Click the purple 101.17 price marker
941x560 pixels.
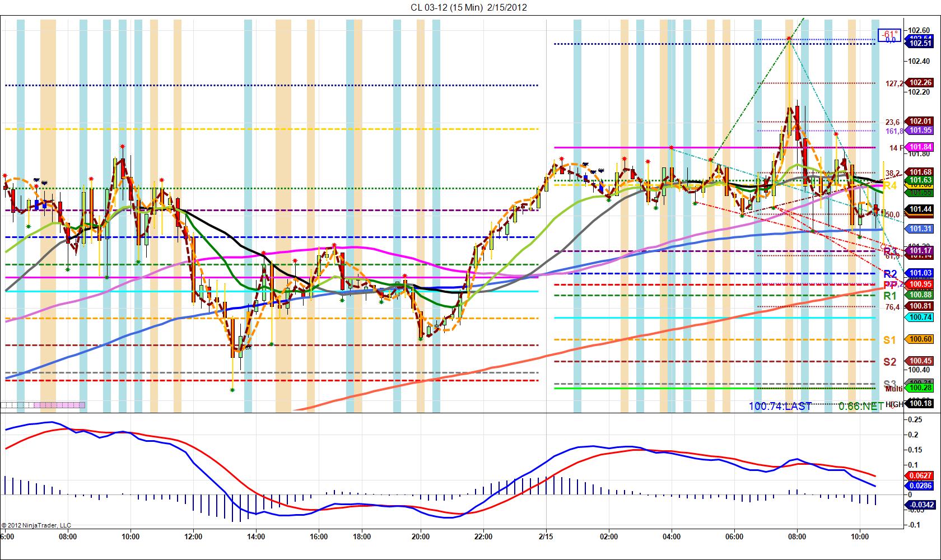tap(920, 250)
